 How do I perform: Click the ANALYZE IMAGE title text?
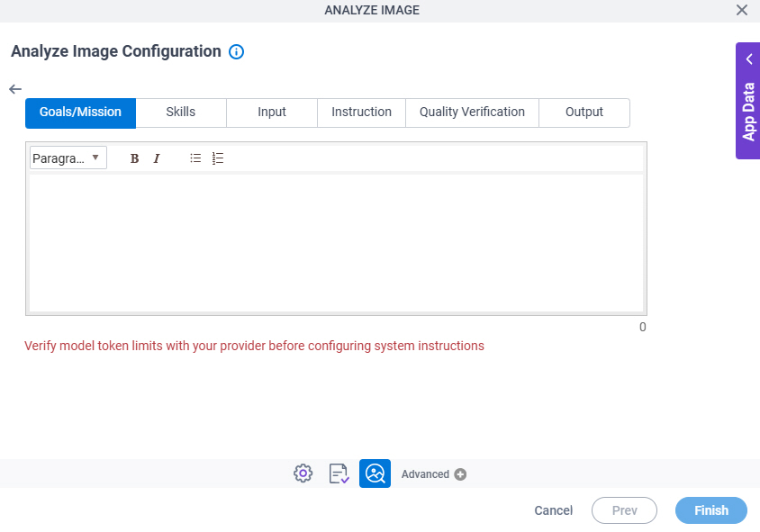[x=372, y=10]
